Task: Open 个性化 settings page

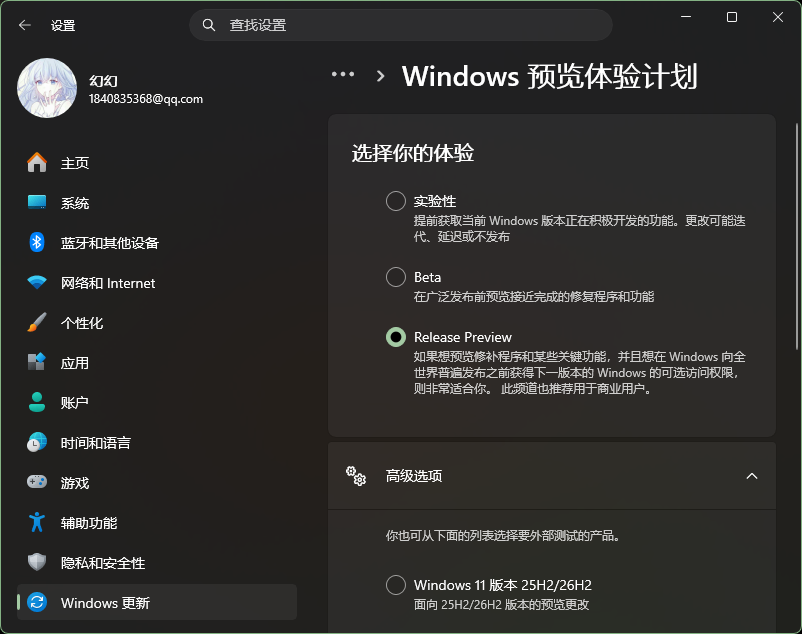Action: 157,322
